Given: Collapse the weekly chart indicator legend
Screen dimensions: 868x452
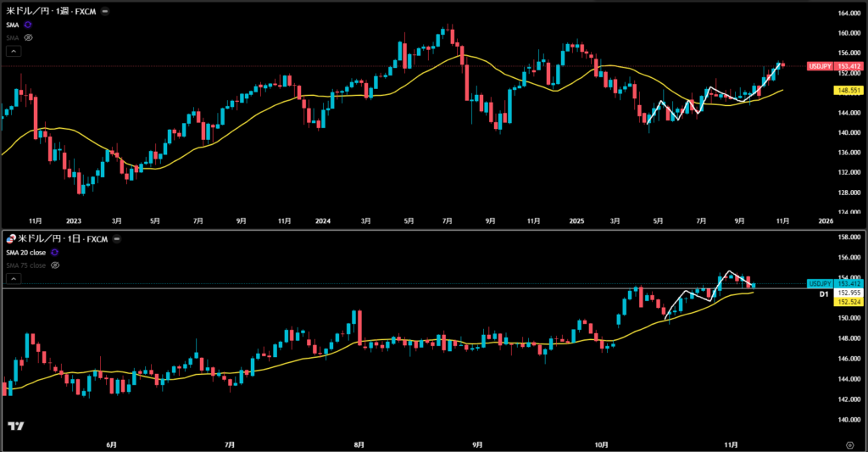Looking at the screenshot, I should [13, 51].
